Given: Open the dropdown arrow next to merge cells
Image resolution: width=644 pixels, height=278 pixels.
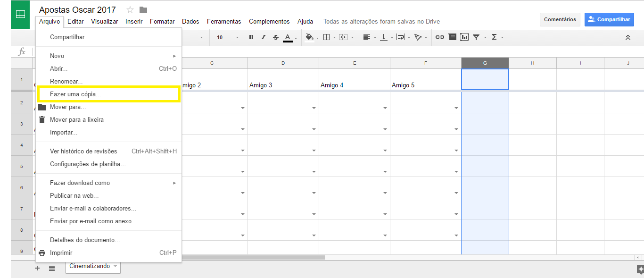Looking at the screenshot, I should [352, 38].
